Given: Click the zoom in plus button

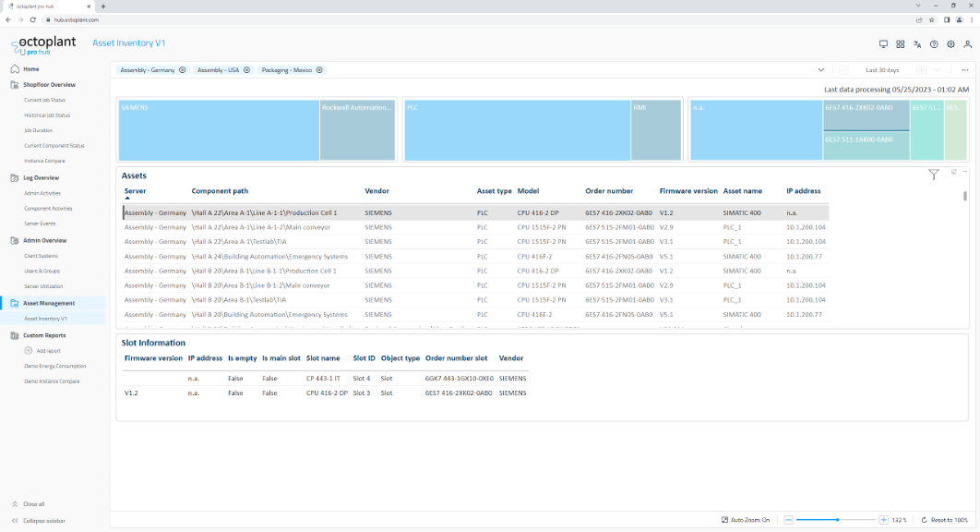Looking at the screenshot, I should coord(883,520).
